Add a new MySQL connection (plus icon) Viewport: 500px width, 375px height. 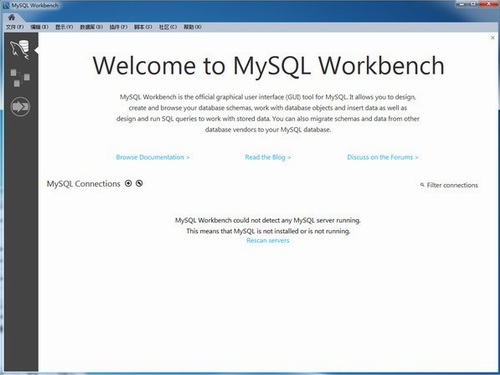point(128,183)
